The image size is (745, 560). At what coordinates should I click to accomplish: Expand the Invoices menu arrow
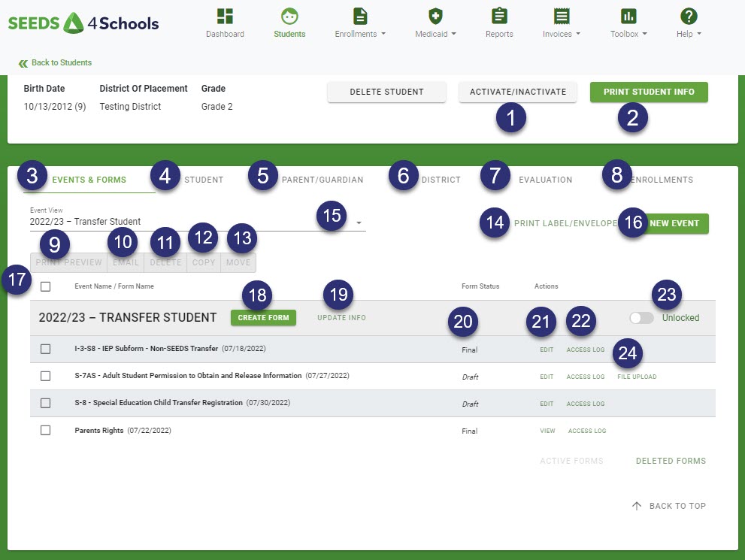[x=578, y=34]
